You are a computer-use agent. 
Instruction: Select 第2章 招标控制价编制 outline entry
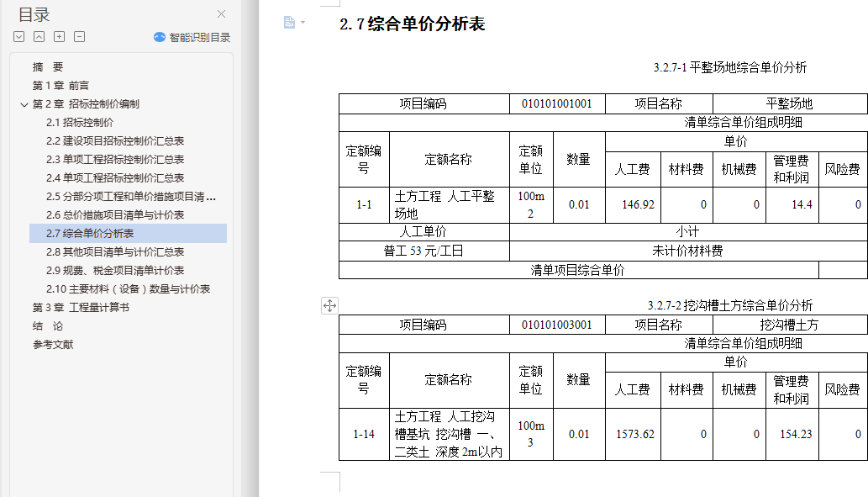(86, 104)
